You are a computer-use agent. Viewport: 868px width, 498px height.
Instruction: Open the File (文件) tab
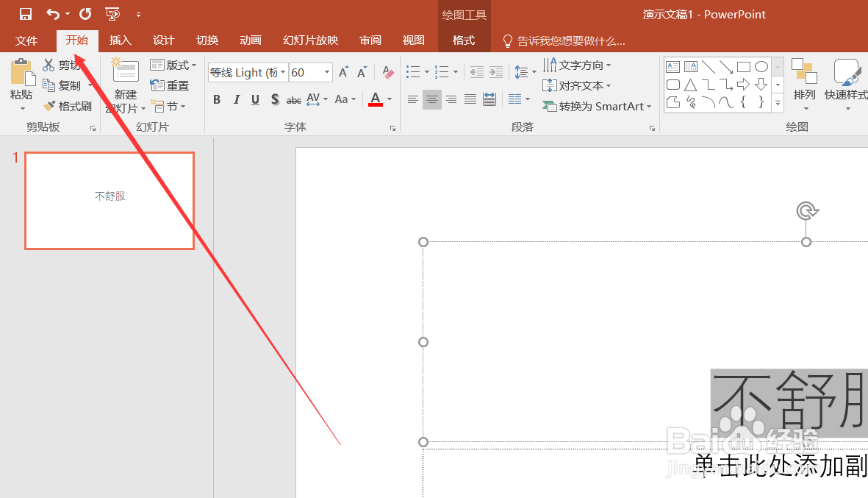[26, 40]
